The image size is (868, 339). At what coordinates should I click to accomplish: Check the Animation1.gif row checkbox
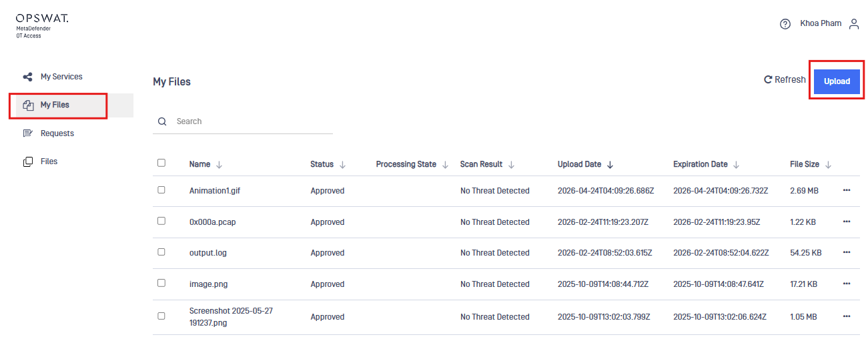pos(161,190)
